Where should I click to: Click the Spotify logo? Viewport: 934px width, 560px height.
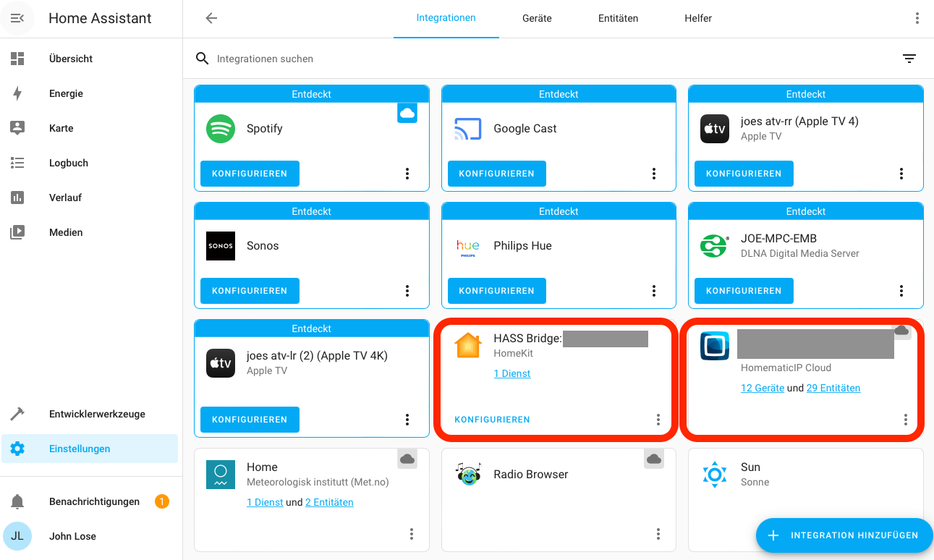pos(221,129)
